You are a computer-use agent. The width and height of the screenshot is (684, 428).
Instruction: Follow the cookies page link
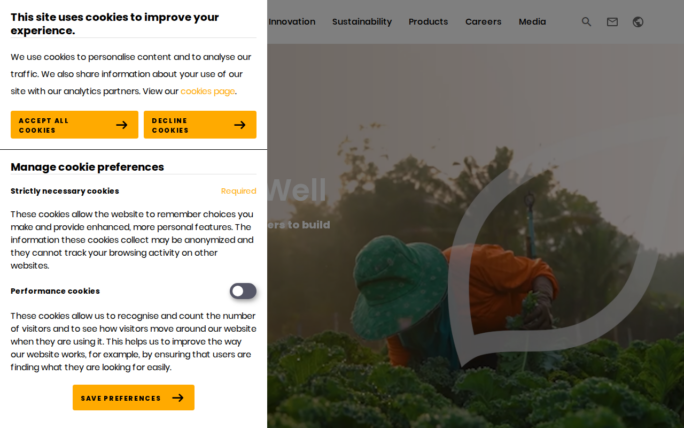(x=208, y=91)
